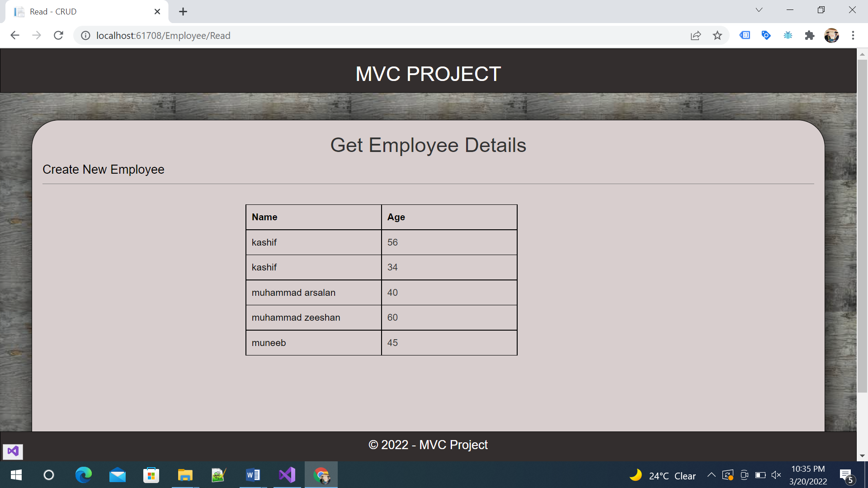Launch Microsoft Edge from the taskbar

click(84, 475)
